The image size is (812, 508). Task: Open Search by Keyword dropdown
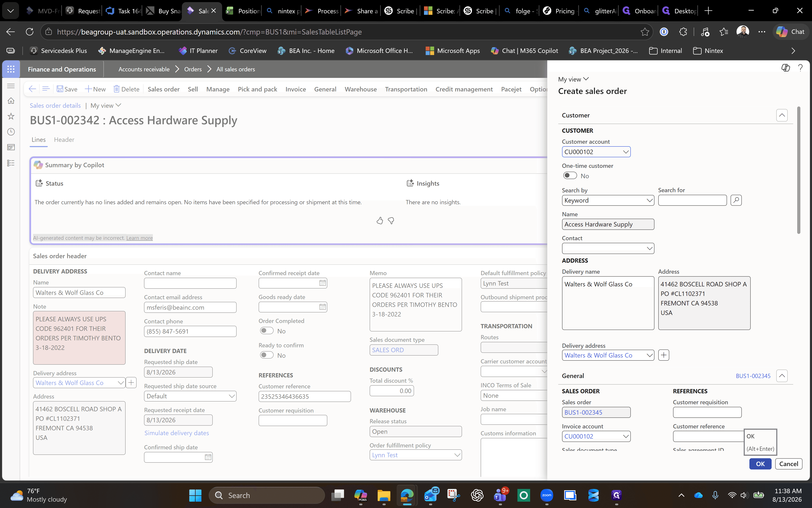pyautogui.click(x=649, y=200)
